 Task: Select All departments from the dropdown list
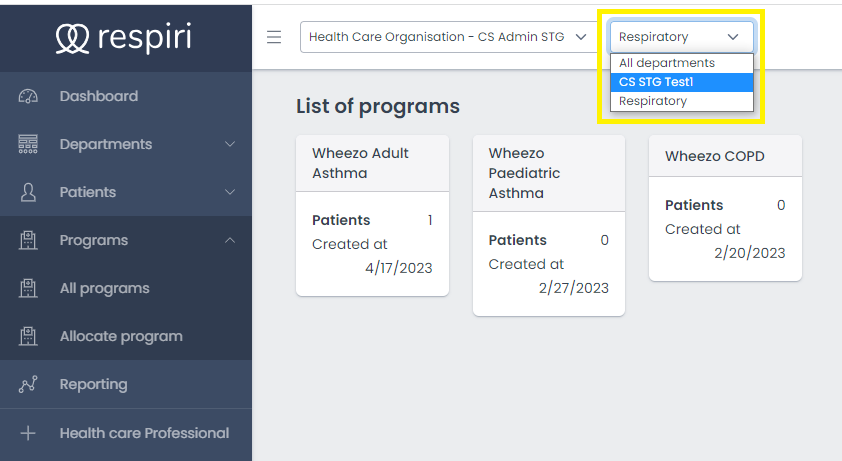click(x=667, y=63)
